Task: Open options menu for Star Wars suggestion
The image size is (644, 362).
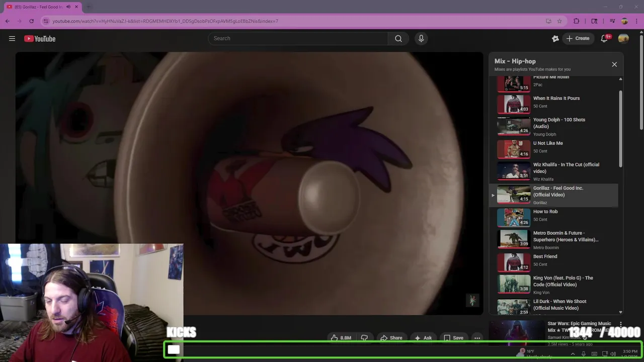Action: [621, 324]
